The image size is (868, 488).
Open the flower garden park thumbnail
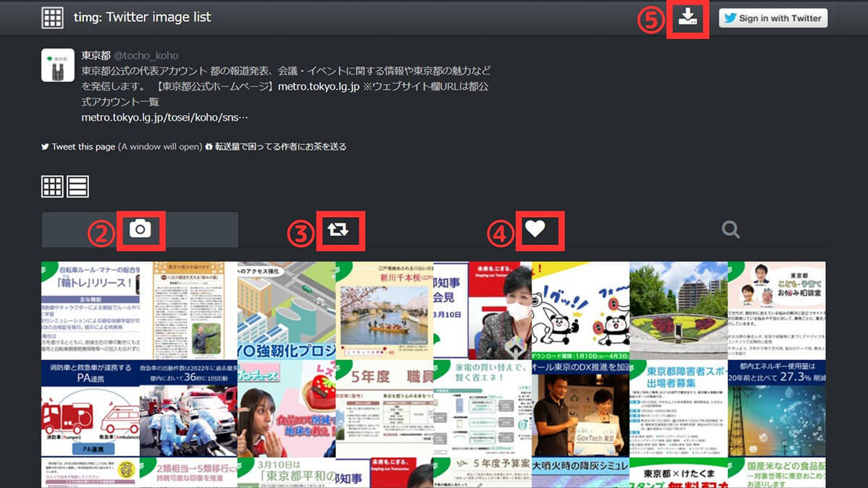[x=678, y=310]
